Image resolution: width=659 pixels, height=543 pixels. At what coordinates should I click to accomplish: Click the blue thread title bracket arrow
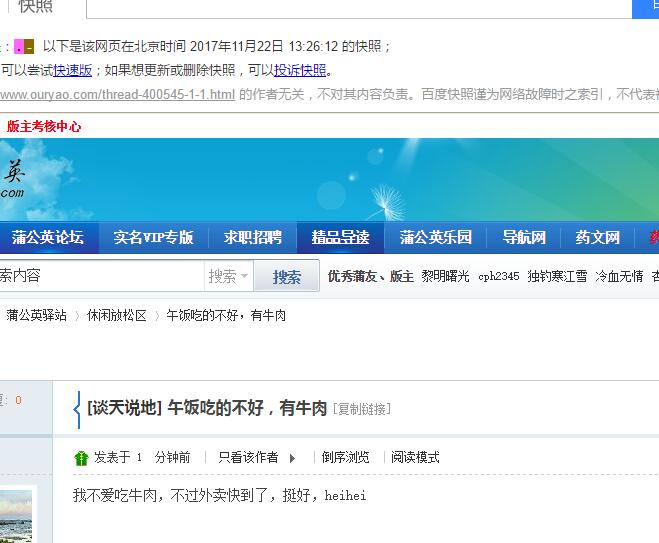(76, 409)
